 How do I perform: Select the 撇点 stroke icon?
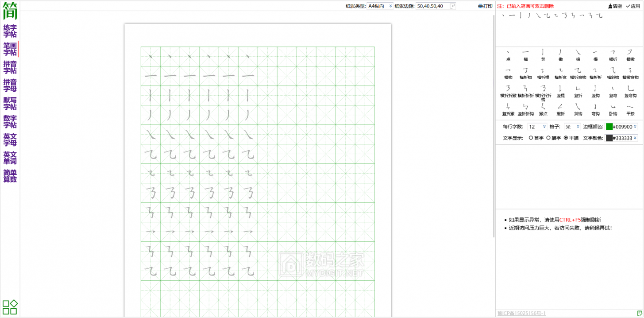[543, 109]
